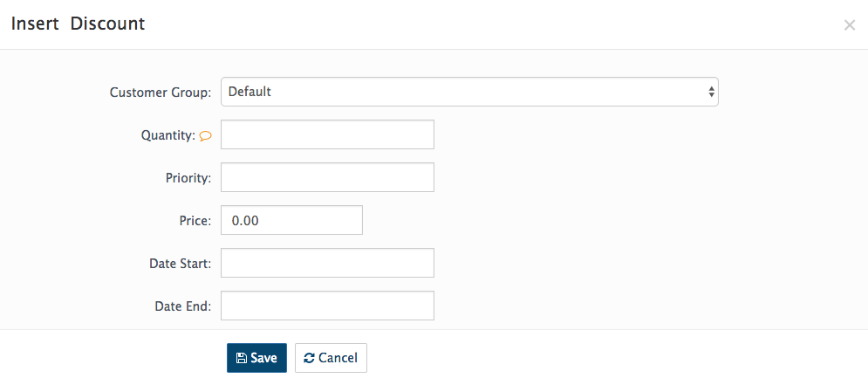Click into the Date Start field
This screenshot has height=385, width=868.
pos(327,263)
